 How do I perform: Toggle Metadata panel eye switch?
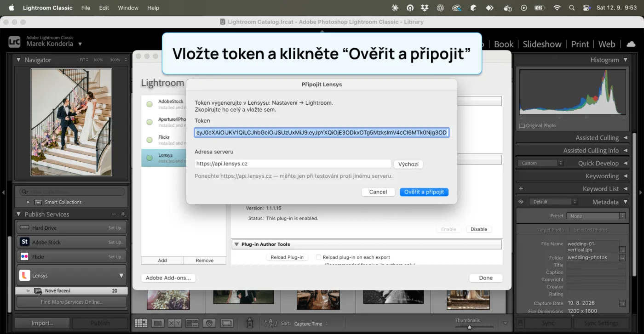[x=521, y=202]
